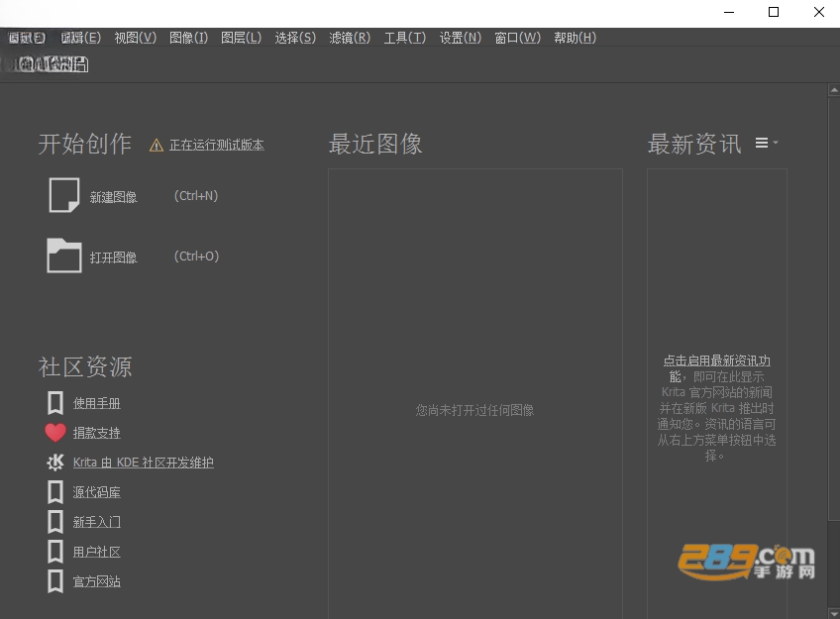Click the bookmark icon beside 新手入门
Image resolution: width=840 pixels, height=619 pixels.
point(55,522)
